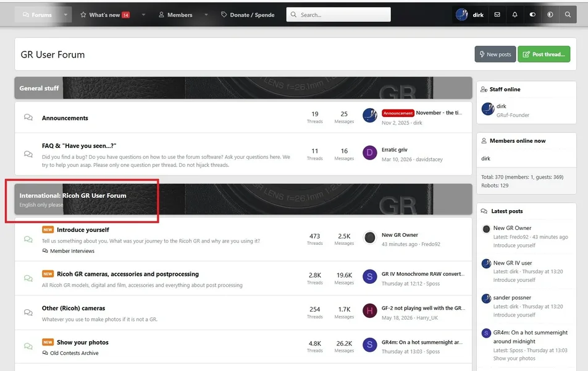Screen dimensions: 588x371
Task: Click Show your photos link in Latest posts
Action: click(x=514, y=358)
